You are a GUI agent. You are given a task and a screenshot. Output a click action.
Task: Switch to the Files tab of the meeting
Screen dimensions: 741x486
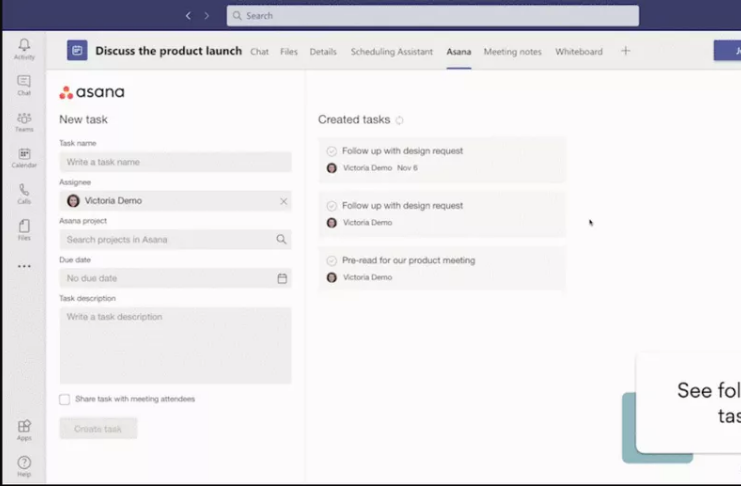point(289,52)
